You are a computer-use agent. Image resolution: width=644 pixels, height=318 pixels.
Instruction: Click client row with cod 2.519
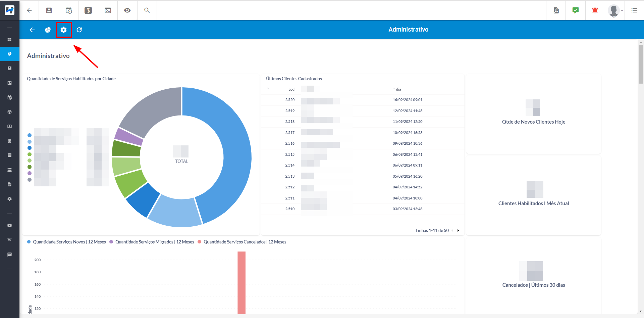[x=363, y=111]
